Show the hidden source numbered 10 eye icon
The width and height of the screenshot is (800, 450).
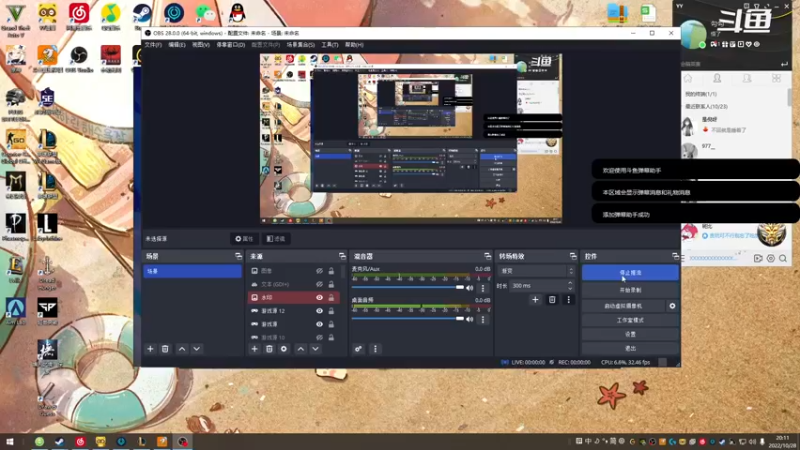pos(319,337)
